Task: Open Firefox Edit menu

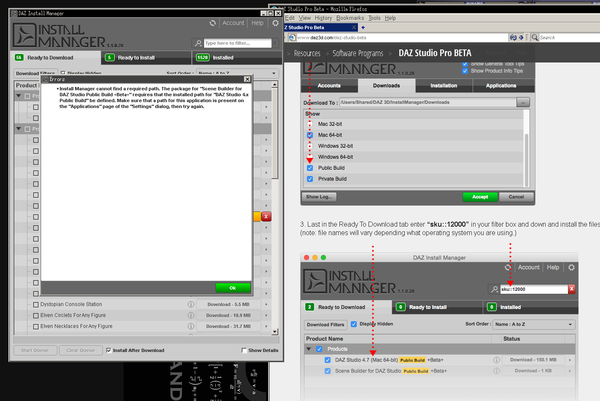Action: point(290,18)
